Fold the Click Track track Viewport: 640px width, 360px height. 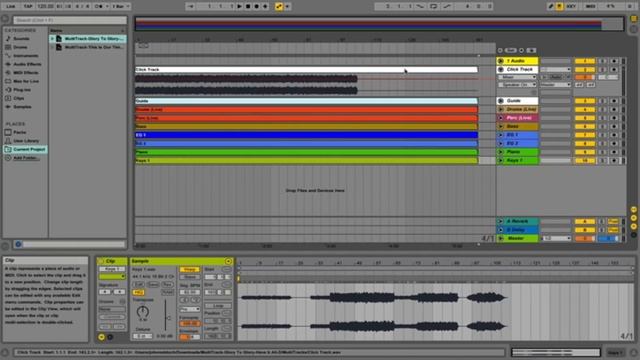[x=501, y=69]
